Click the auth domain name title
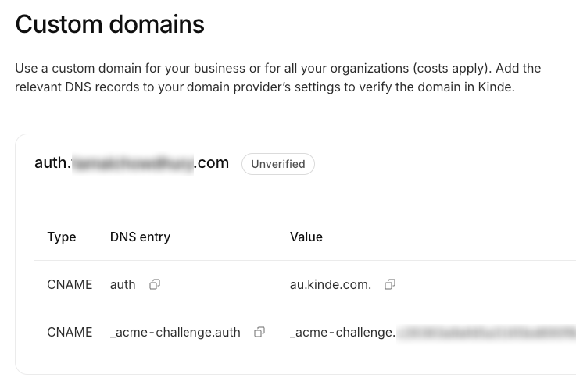The height and width of the screenshot is (392, 576). coord(132,163)
